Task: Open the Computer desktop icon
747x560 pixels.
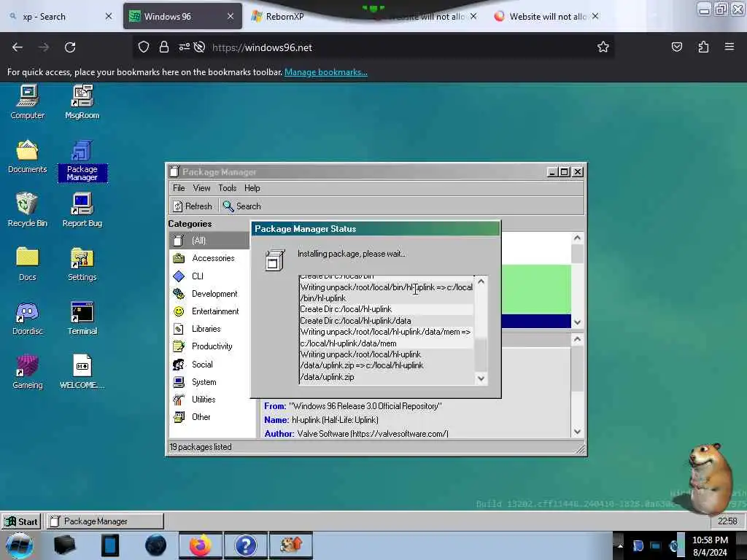Action: click(27, 101)
